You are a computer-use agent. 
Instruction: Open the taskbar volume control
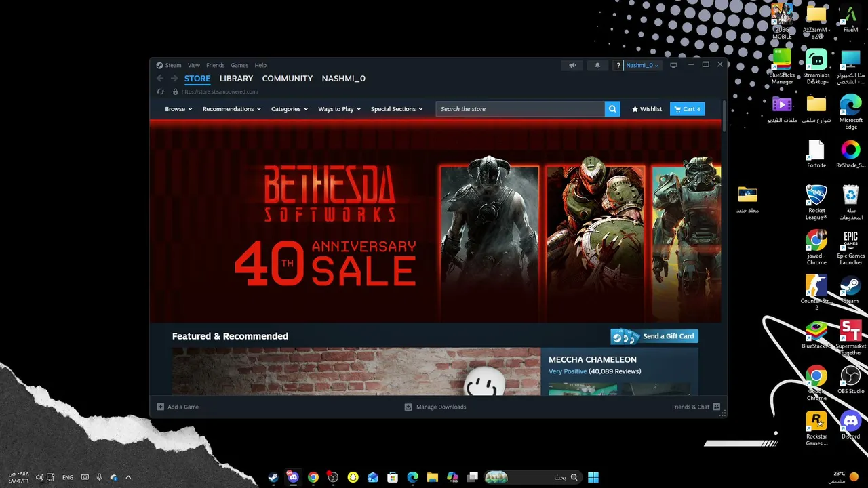[x=39, y=477]
